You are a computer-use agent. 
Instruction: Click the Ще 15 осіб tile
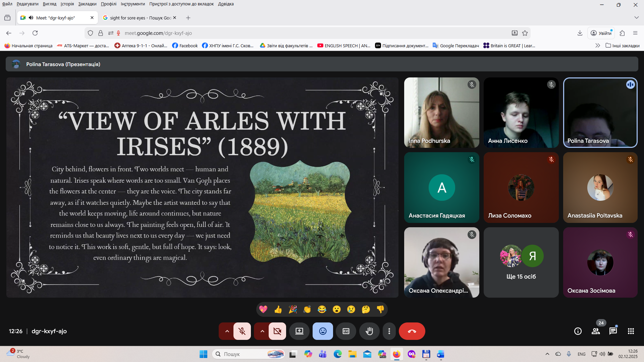point(521,262)
